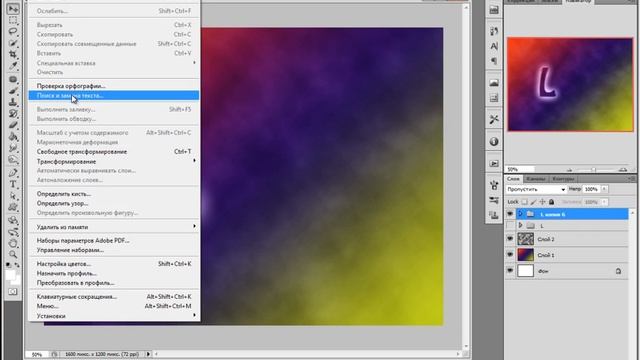The width and height of the screenshot is (640, 360).
Task: Click Navigator zoom-in mountains icon
Action: click(623, 169)
